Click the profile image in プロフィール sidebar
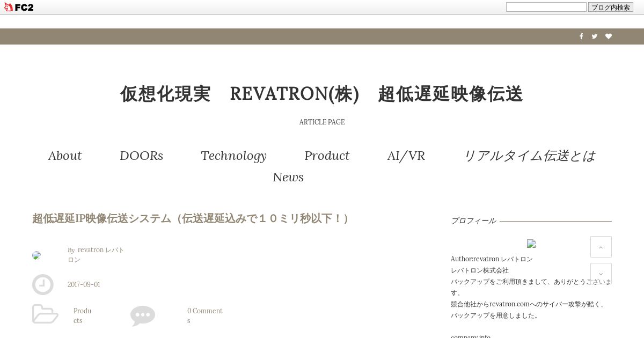644x338 pixels. click(x=531, y=244)
